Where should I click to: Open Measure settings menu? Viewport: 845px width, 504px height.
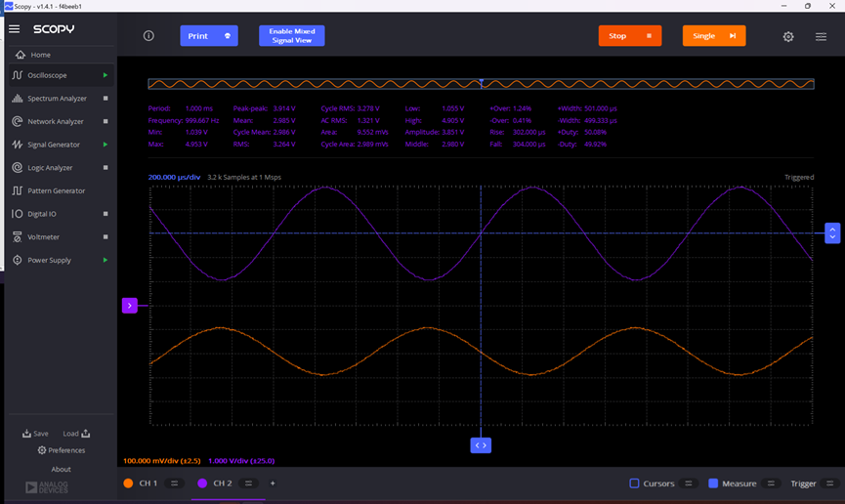771,483
